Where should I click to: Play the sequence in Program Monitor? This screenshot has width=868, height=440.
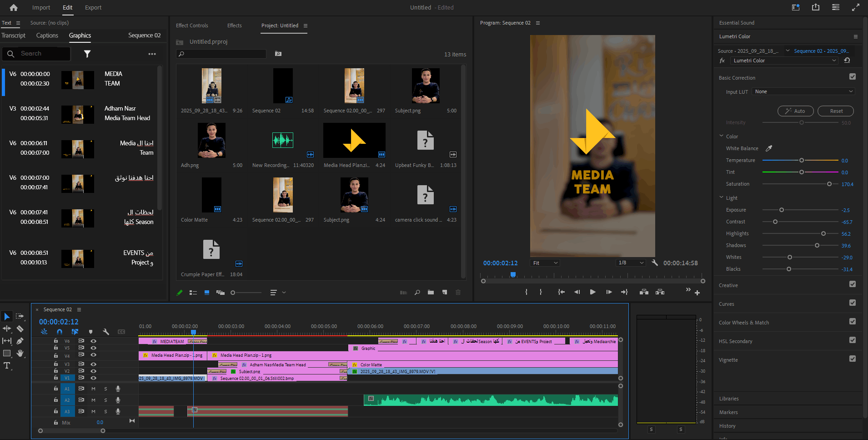point(592,292)
